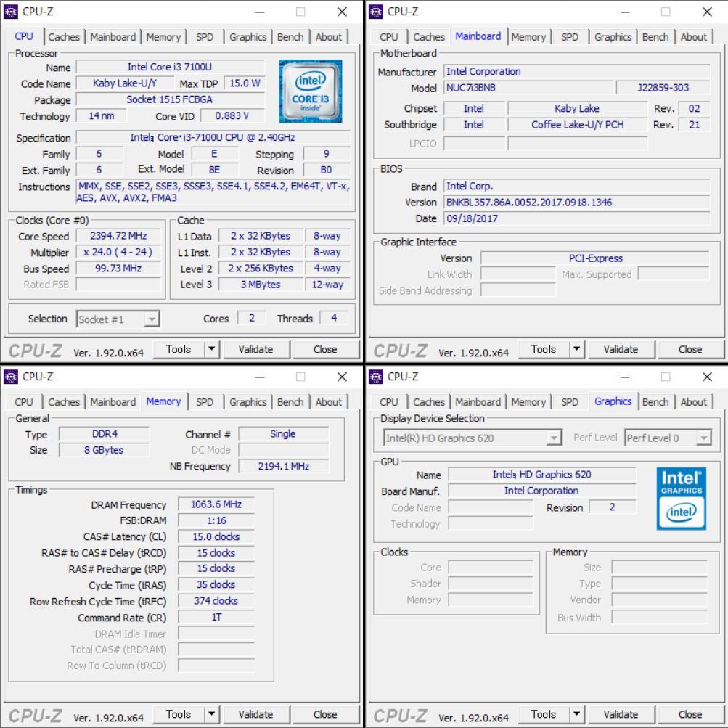Click the CPU-Z icon in the title bar

pyautogui.click(x=10, y=12)
